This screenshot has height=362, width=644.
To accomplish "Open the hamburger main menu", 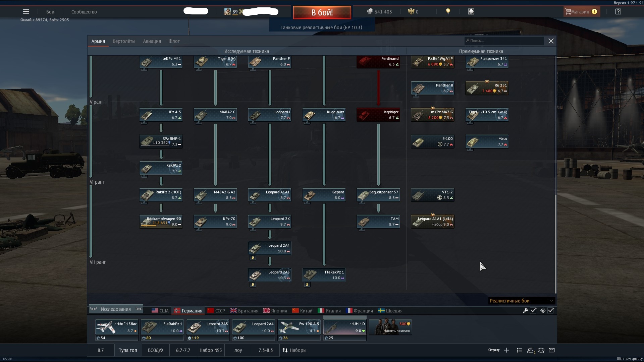I will pyautogui.click(x=26, y=11).
